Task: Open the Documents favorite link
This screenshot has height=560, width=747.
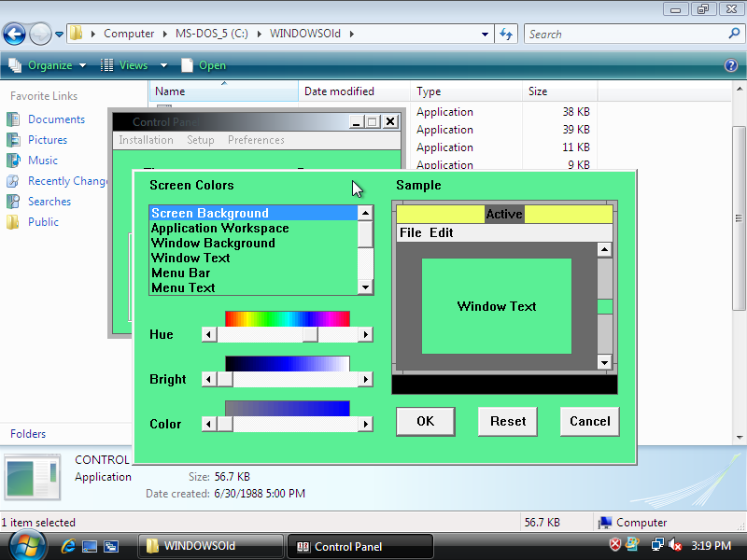Action: pos(56,119)
